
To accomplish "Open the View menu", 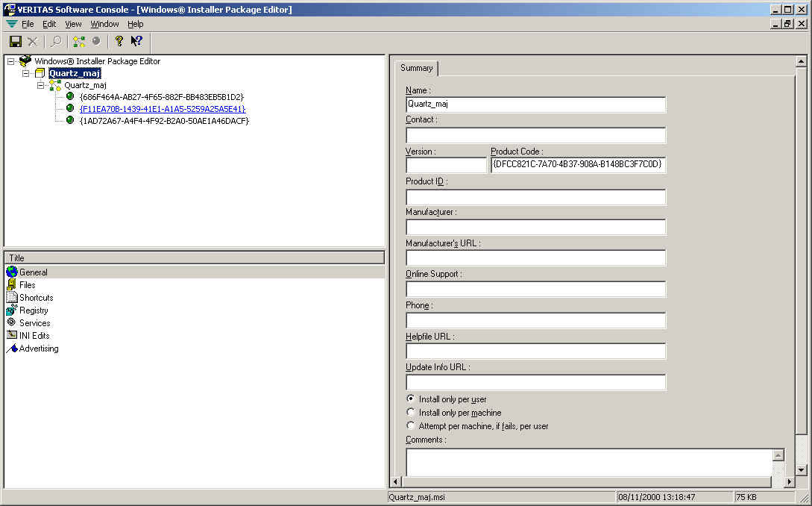I will pos(73,24).
